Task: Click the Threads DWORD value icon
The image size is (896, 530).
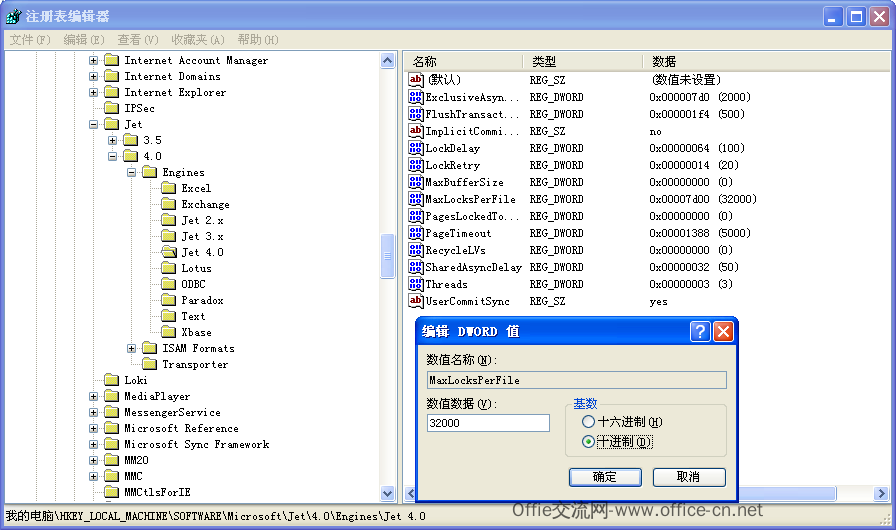Action: [x=415, y=284]
